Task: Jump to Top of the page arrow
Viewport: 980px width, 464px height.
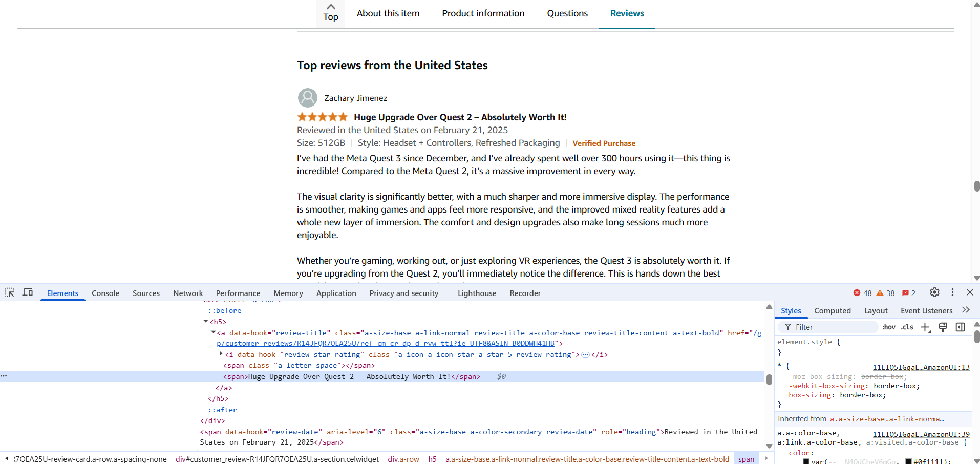Action: [x=331, y=13]
